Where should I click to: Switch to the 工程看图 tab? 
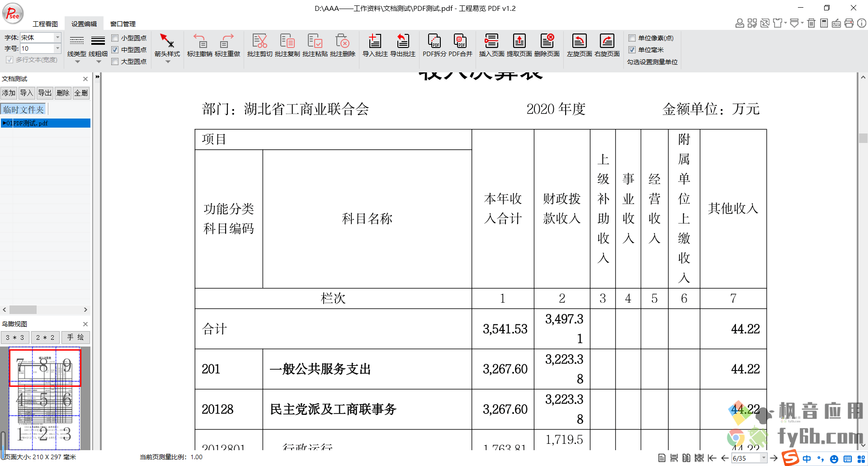[x=45, y=24]
